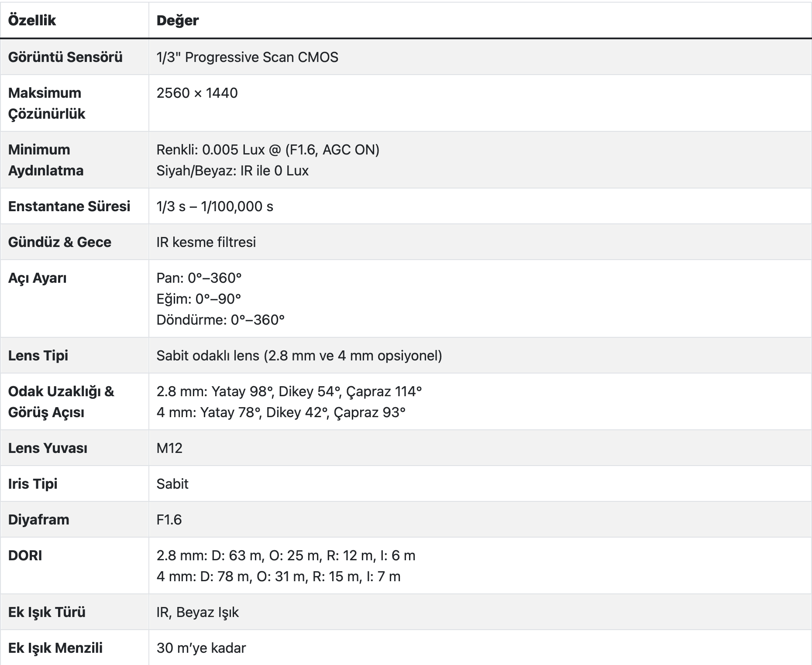Select the 1/3 s – 1/100,000 s value
812x665 pixels.
click(x=215, y=206)
